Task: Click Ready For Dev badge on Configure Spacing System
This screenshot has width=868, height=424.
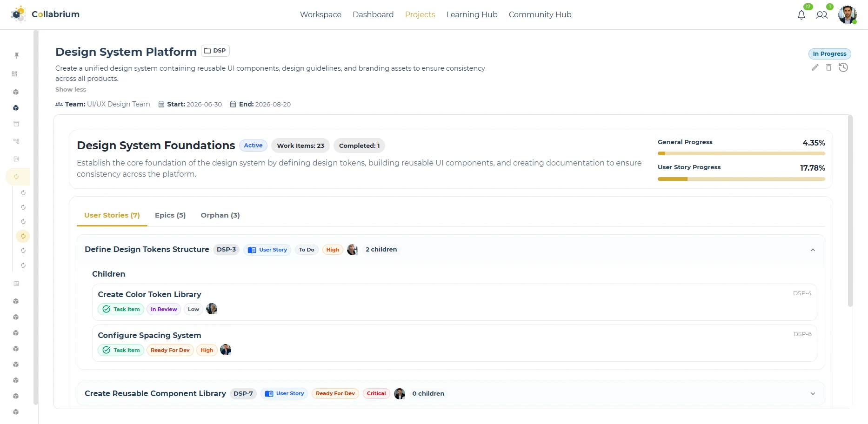Action: (x=170, y=350)
